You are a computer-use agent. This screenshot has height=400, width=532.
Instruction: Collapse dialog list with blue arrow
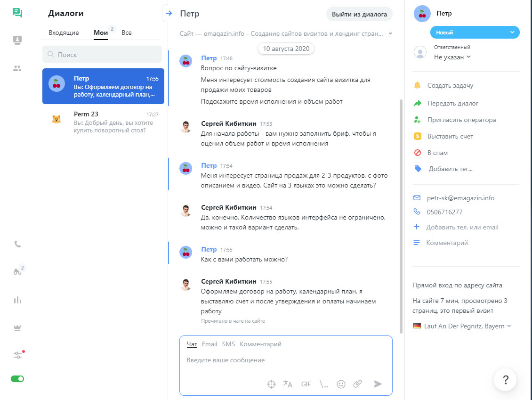[169, 14]
